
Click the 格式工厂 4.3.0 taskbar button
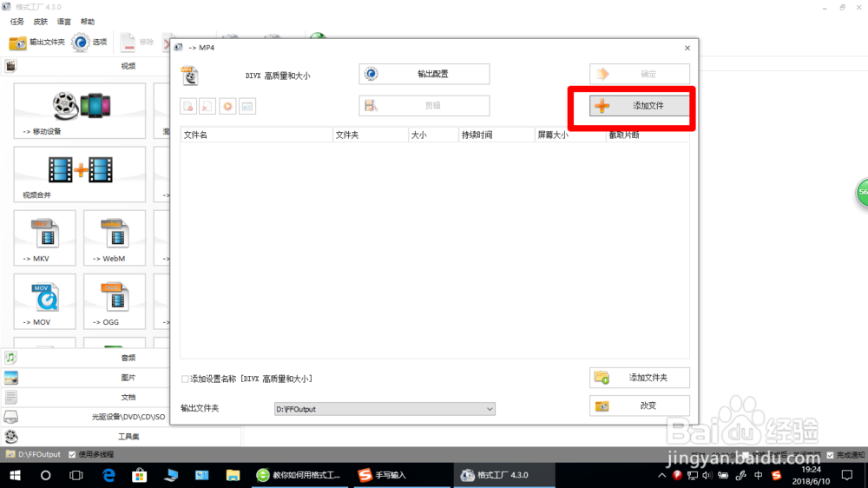pyautogui.click(x=503, y=475)
